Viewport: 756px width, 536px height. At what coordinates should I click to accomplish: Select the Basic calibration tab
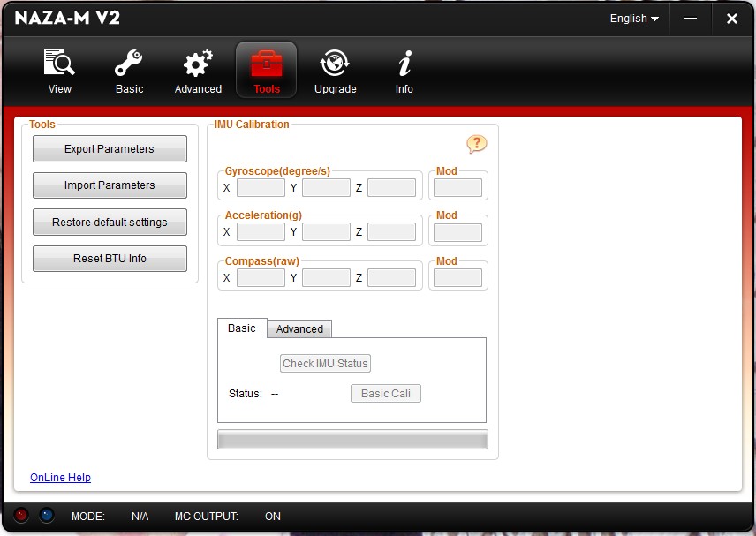(x=242, y=328)
